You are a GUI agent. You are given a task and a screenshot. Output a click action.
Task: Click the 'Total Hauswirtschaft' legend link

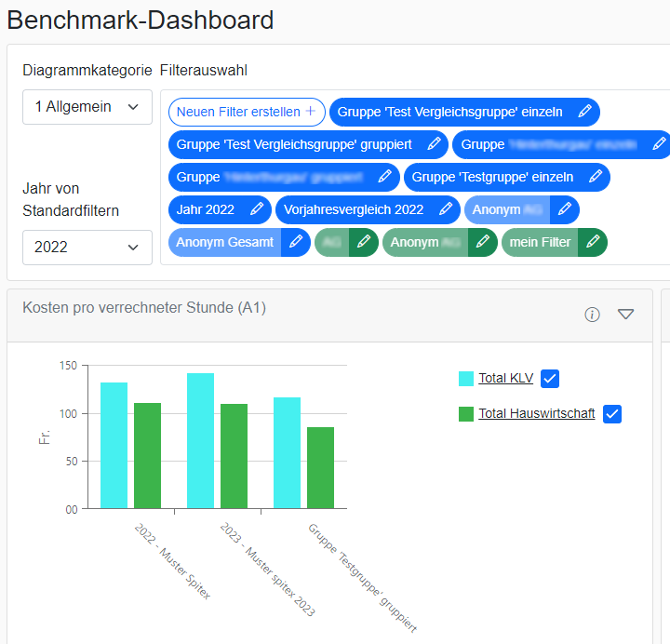tap(536, 413)
